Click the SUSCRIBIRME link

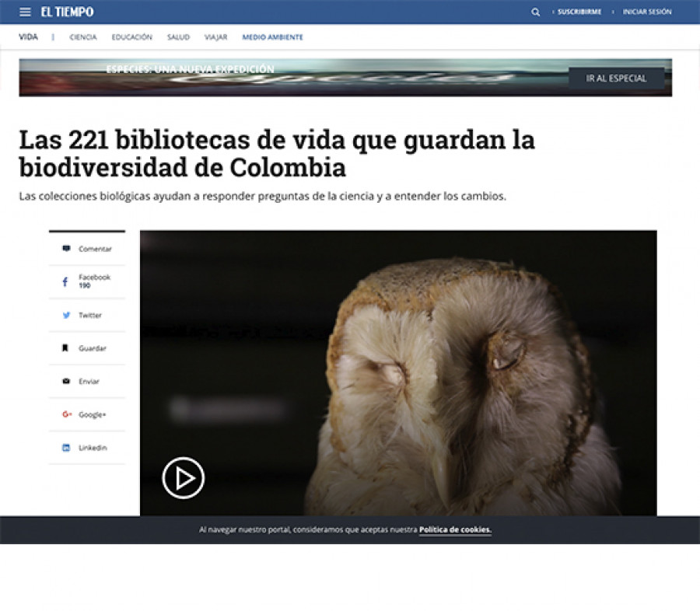(x=579, y=12)
